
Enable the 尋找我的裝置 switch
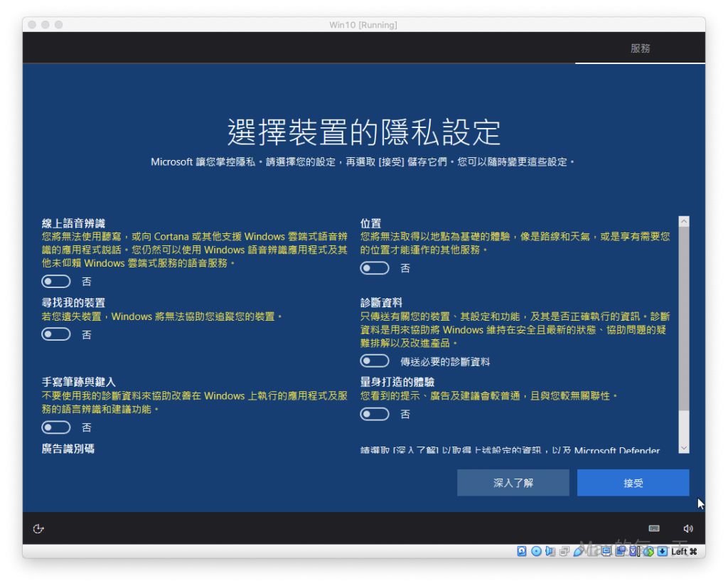point(56,334)
